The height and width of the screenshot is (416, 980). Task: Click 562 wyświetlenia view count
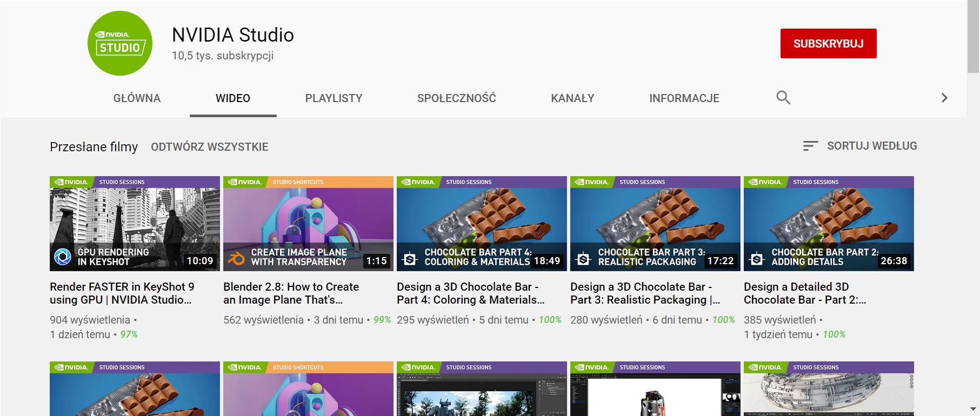click(263, 320)
